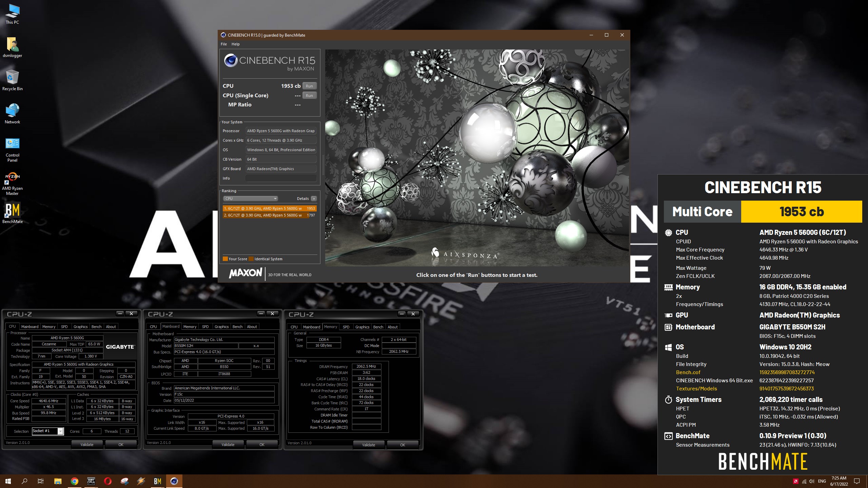Click the Processor value AMD Ryzen 5 5600G
The image size is (868, 488).
281,131
